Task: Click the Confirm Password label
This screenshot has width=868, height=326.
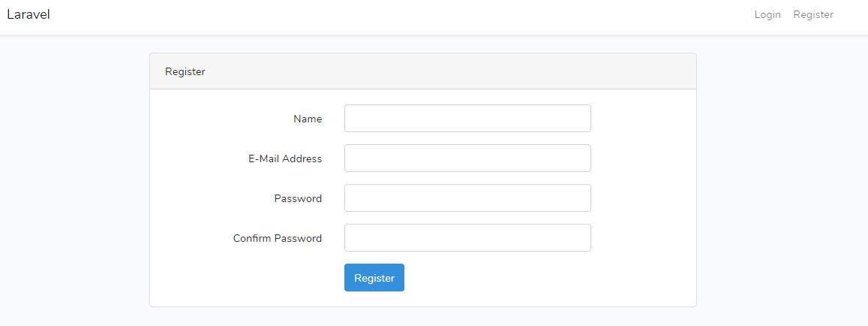Action: coord(278,238)
